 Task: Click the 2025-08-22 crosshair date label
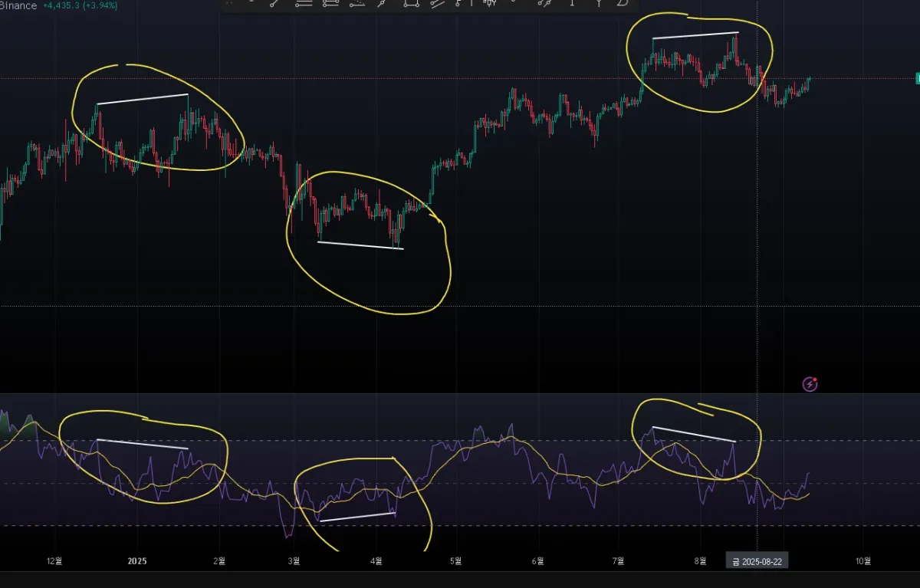click(757, 561)
